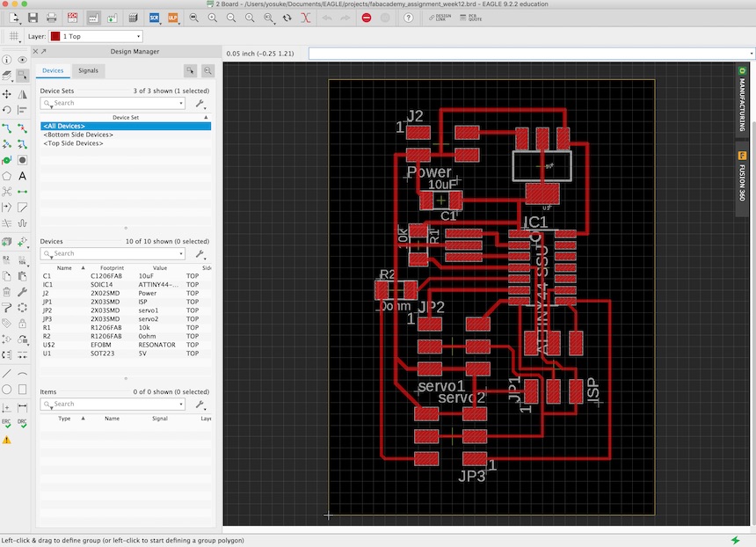The width and height of the screenshot is (756, 547).
Task: Select the Move tool
Action: (x=7, y=93)
